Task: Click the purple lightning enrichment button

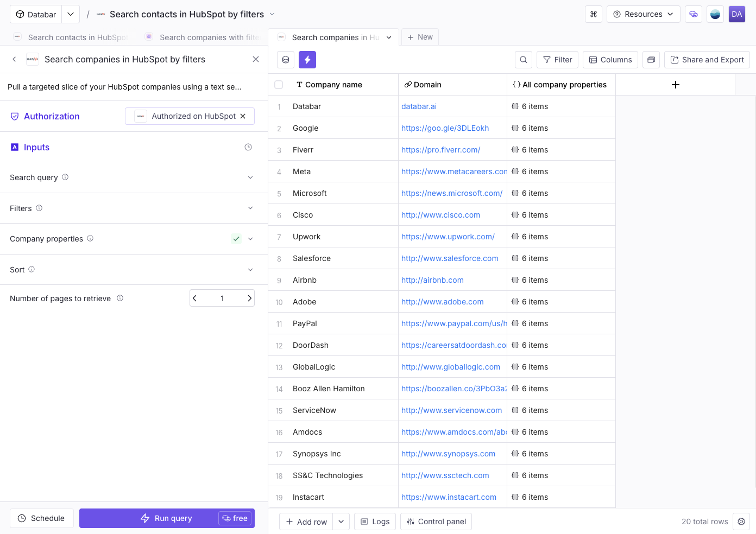Action: tap(307, 60)
